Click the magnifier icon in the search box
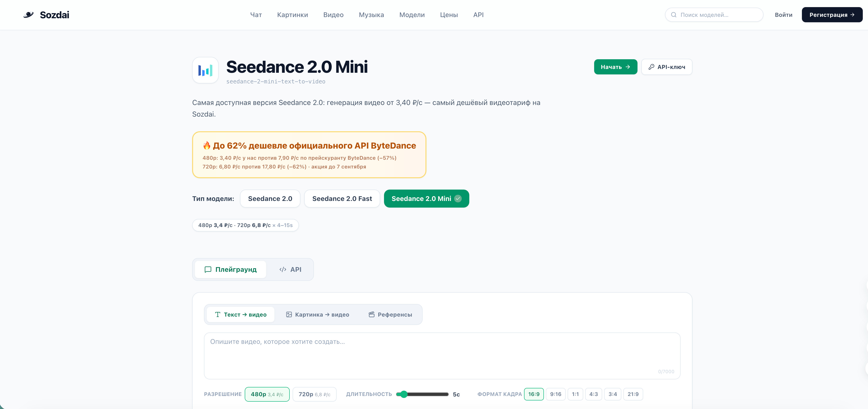 pos(674,15)
